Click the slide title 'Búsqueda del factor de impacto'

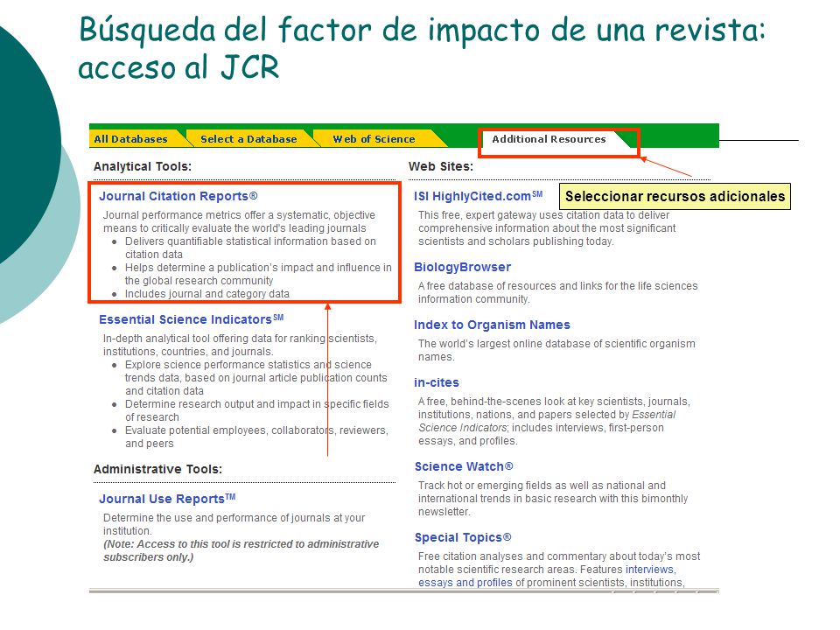(422, 48)
